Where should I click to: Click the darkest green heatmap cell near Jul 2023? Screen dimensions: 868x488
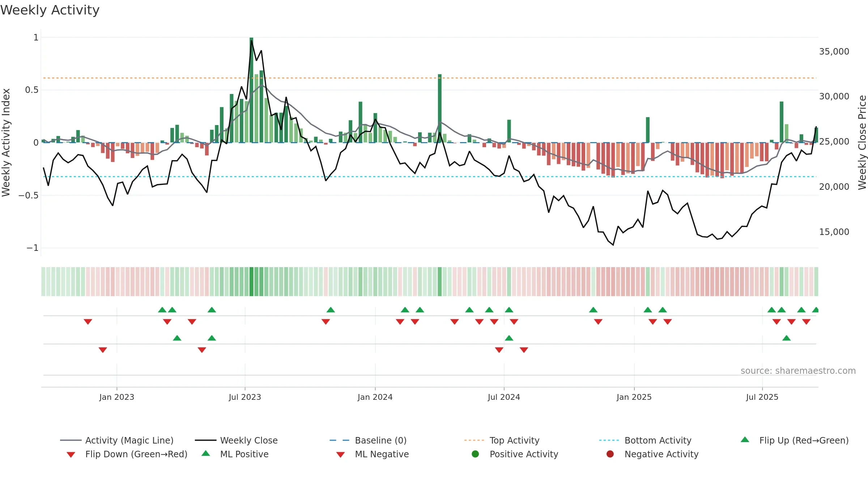[251, 282]
